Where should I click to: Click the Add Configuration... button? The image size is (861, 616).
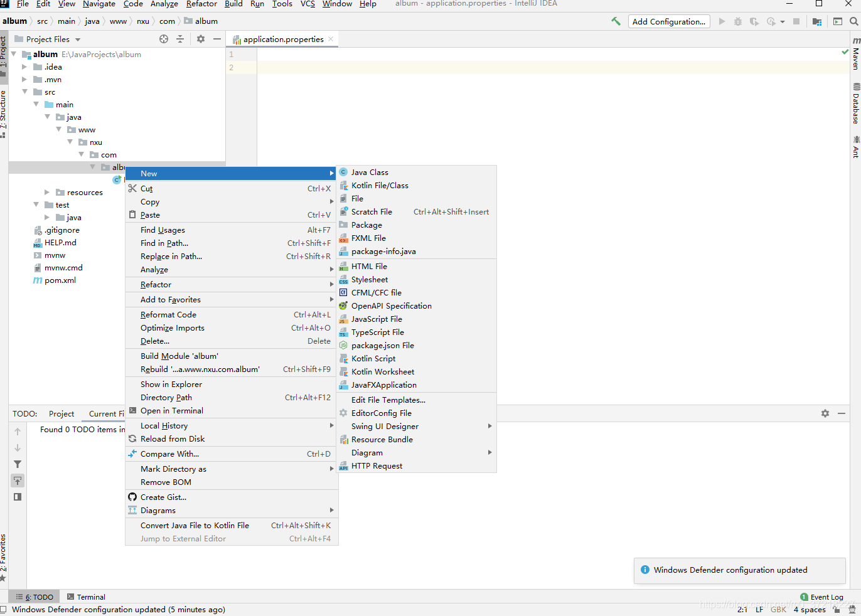[669, 21]
